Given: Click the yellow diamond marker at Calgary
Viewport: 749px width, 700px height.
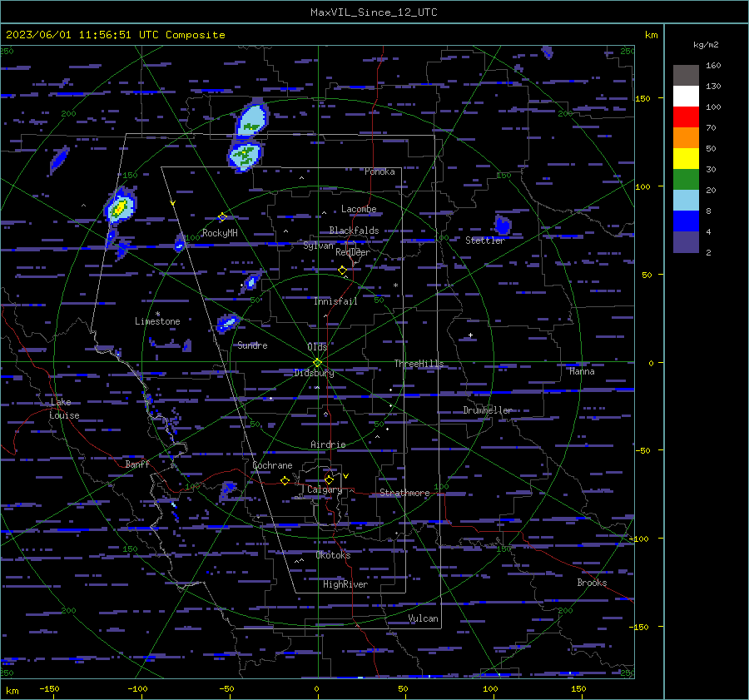Looking at the screenshot, I should [x=329, y=479].
